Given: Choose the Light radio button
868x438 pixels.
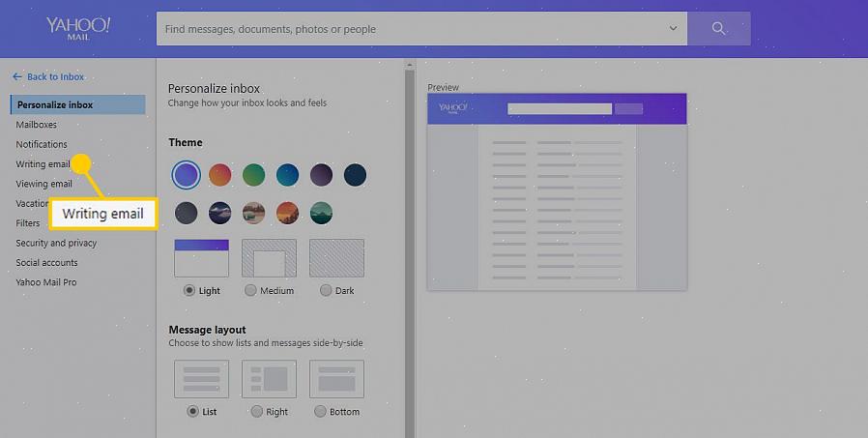Looking at the screenshot, I should 189,290.
